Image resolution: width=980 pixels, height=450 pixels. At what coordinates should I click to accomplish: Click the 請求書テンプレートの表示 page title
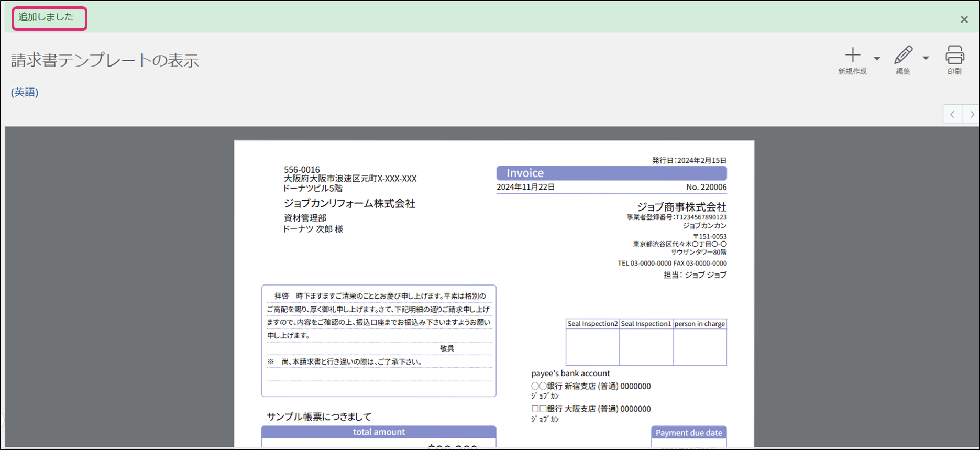pyautogui.click(x=105, y=60)
